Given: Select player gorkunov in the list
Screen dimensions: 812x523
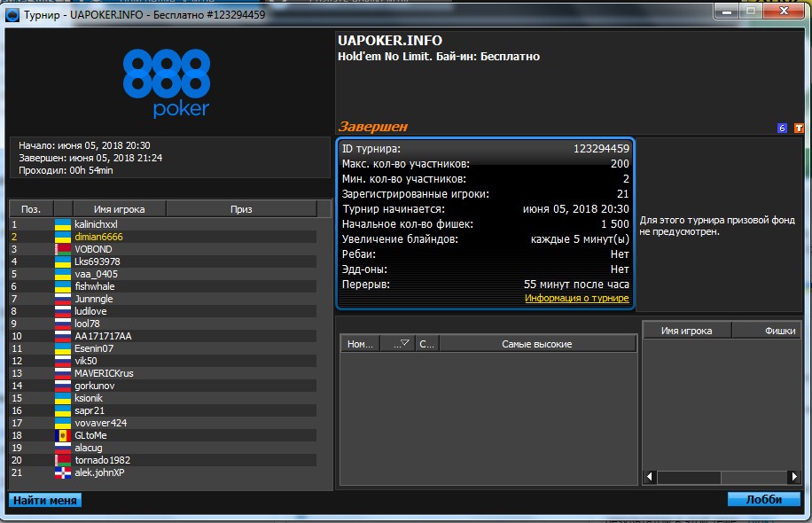Looking at the screenshot, I should click(x=163, y=386).
